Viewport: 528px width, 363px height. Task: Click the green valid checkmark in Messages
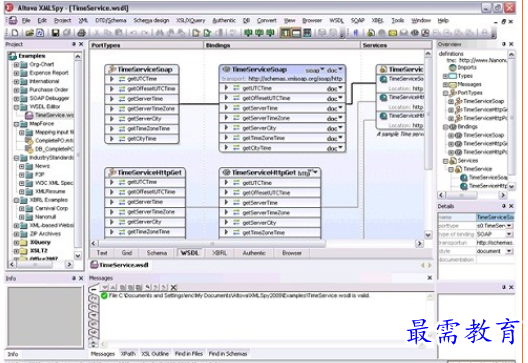point(104,296)
